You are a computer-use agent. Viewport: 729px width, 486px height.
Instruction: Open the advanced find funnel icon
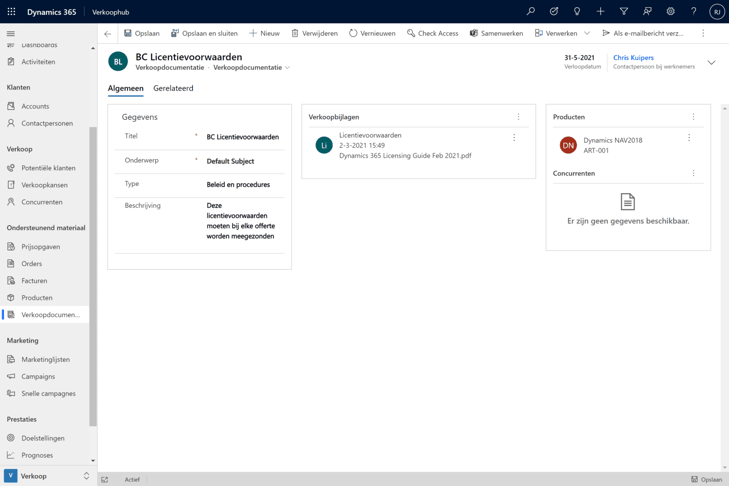tap(624, 11)
